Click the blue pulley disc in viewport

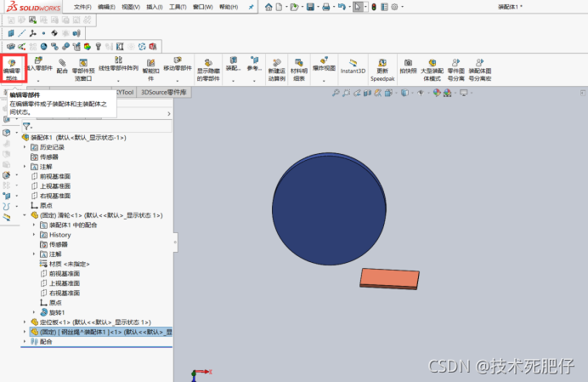coord(329,208)
